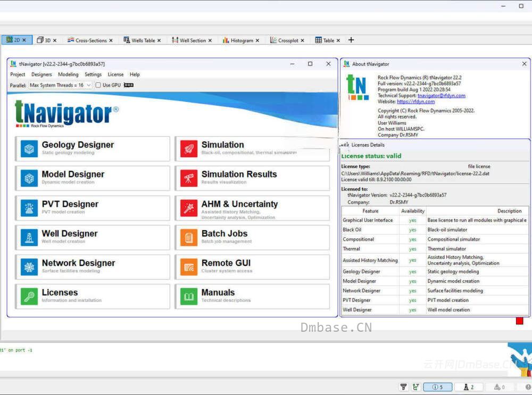532x395 pixels.
Task: Click the info messages counter showing 5
Action: (437, 387)
